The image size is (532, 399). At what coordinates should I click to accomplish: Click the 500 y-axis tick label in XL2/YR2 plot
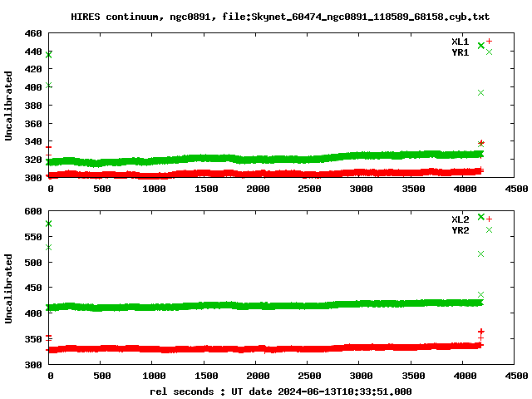pos(33,263)
